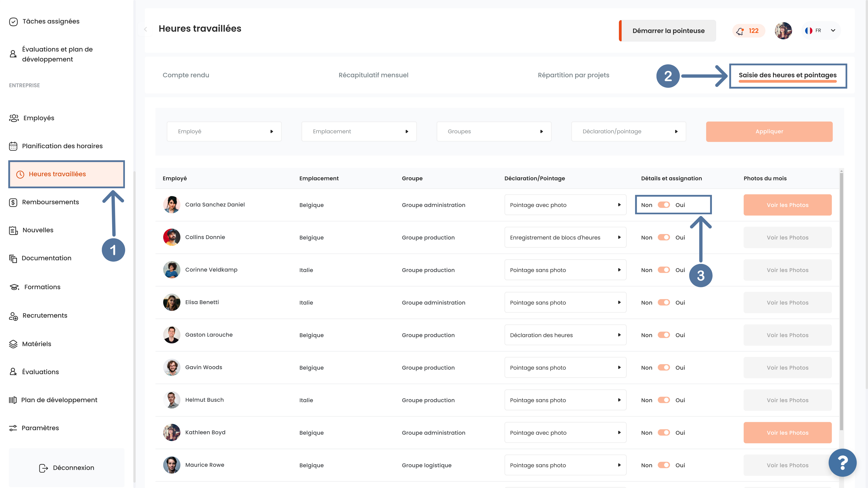Click the Déconnexion logout button
The width and height of the screenshot is (868, 488).
pyautogui.click(x=67, y=468)
